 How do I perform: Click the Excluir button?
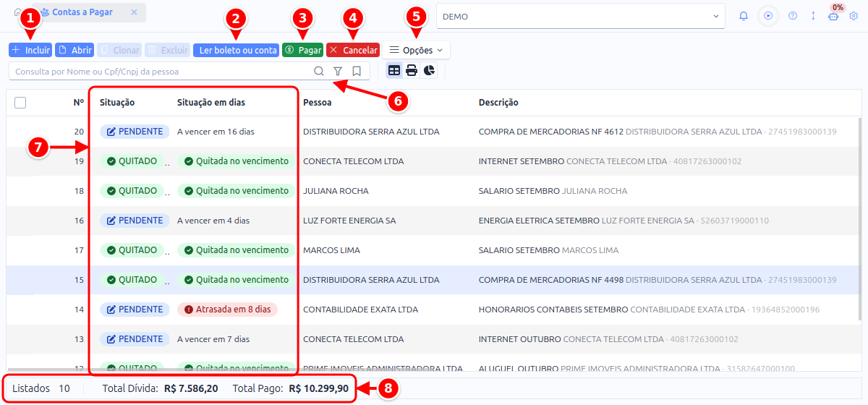[x=167, y=50]
